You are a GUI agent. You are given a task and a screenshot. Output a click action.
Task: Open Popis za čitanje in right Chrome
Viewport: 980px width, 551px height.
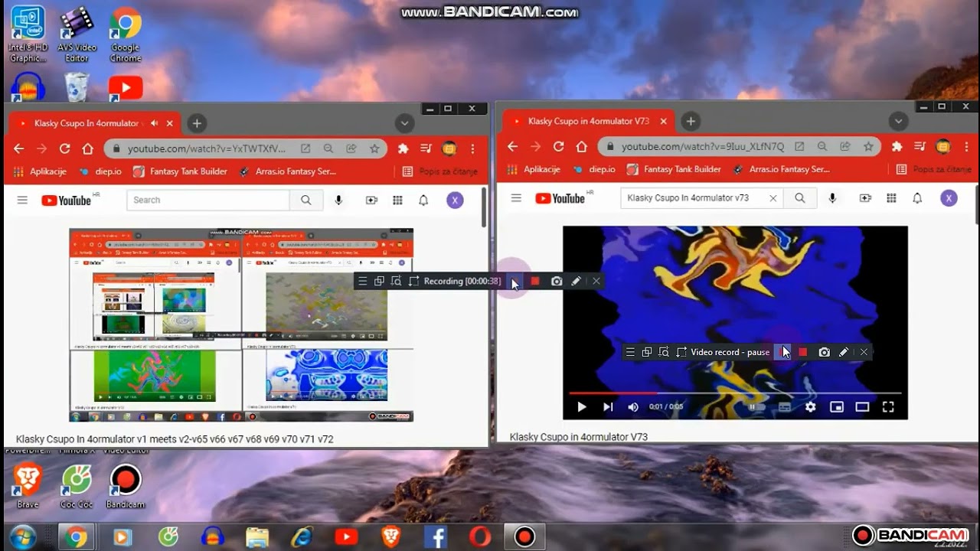pyautogui.click(x=935, y=169)
